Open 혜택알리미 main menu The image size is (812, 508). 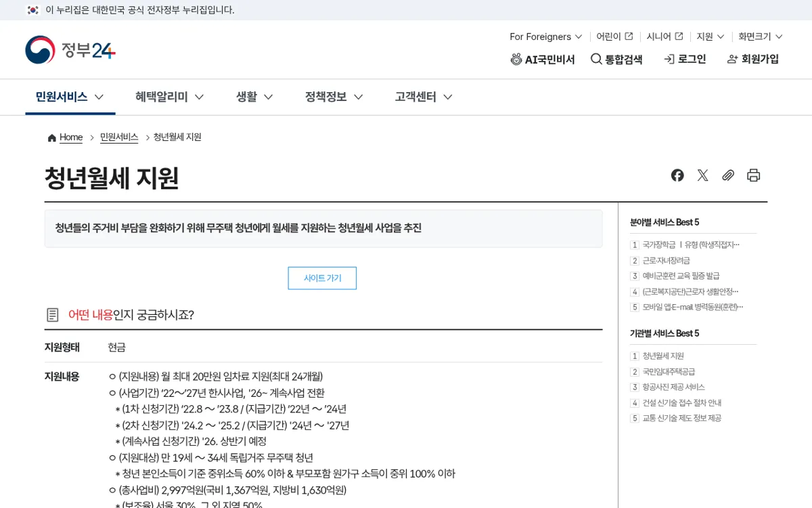[169, 97]
